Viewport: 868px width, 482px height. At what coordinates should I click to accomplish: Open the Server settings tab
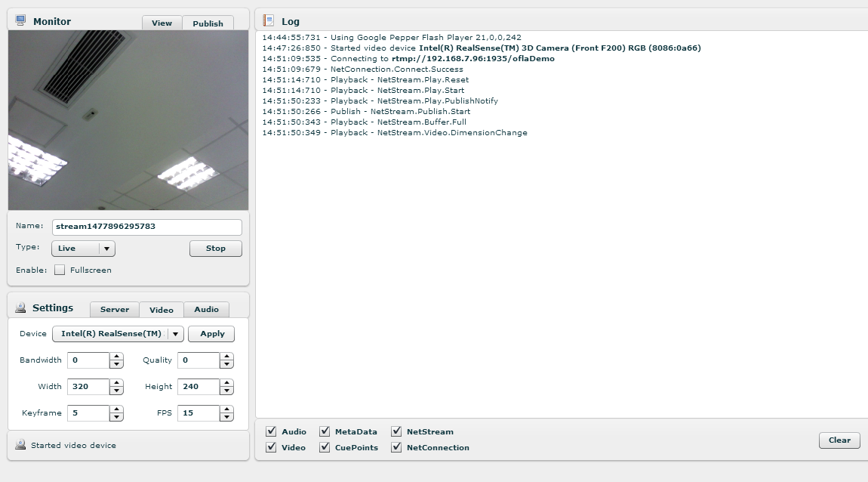coord(115,309)
